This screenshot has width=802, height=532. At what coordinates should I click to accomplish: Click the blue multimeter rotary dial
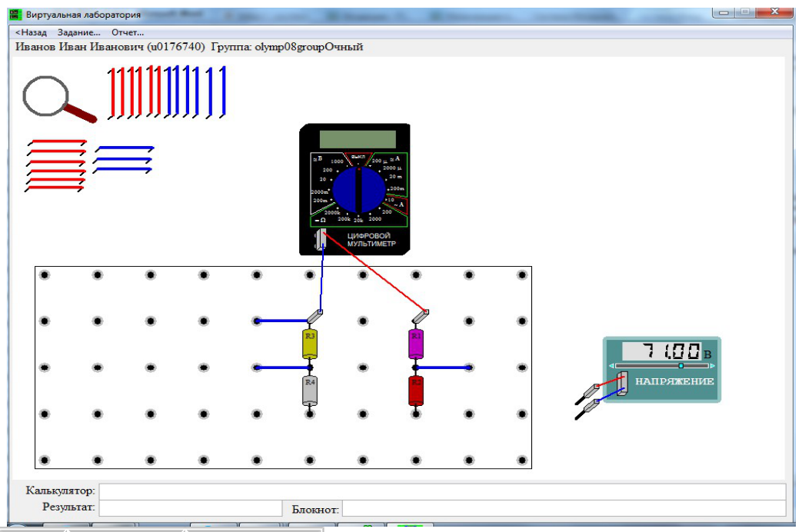(x=359, y=191)
